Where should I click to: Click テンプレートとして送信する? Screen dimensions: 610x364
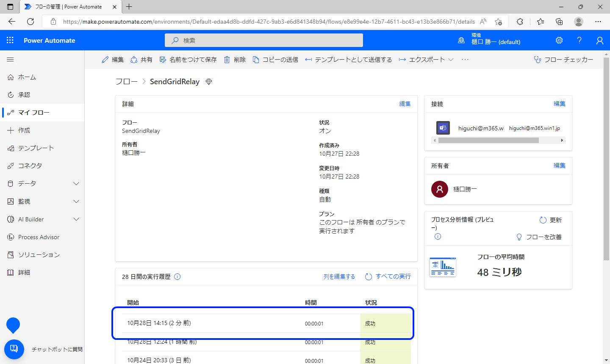pyautogui.click(x=349, y=60)
